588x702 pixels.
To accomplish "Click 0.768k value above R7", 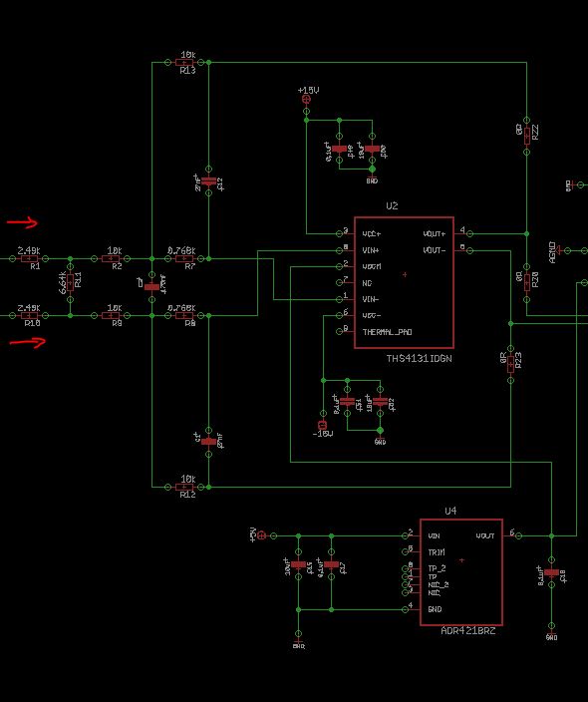I will click(x=181, y=250).
